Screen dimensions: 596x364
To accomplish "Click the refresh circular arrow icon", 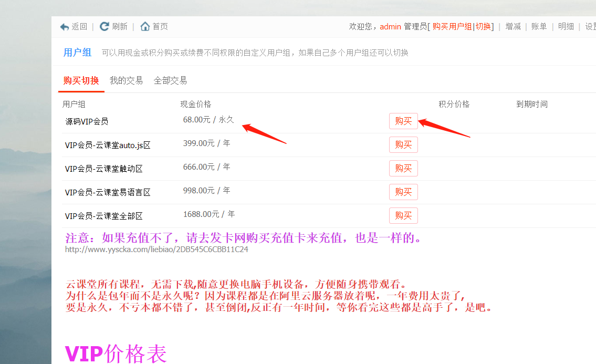I will point(104,26).
